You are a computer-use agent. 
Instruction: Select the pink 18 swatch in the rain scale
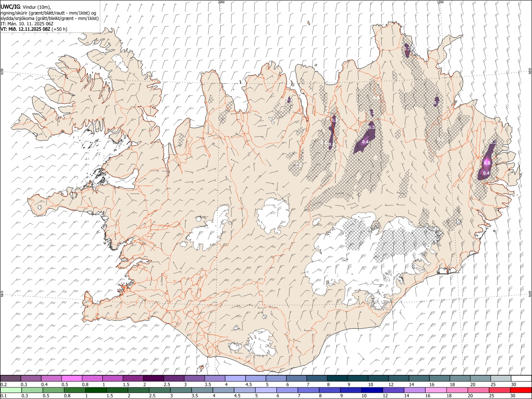pyautogui.click(x=457, y=390)
